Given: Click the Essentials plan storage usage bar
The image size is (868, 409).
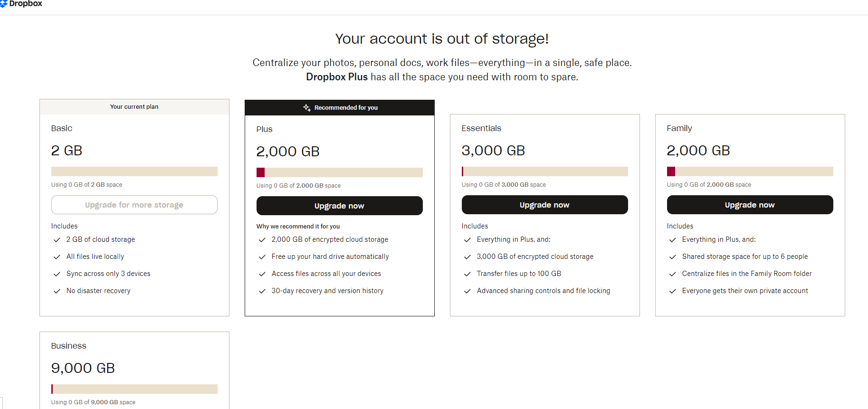Looking at the screenshot, I should 544,171.
